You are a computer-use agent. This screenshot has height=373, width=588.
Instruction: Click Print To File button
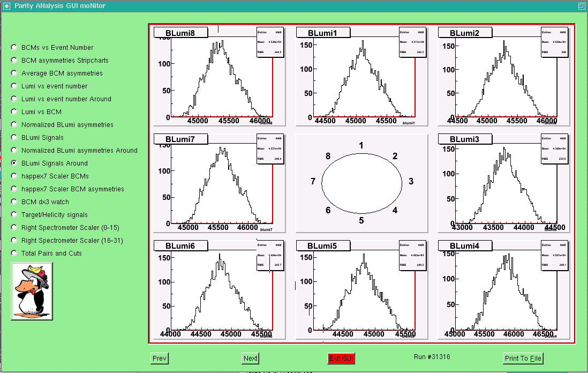click(523, 359)
